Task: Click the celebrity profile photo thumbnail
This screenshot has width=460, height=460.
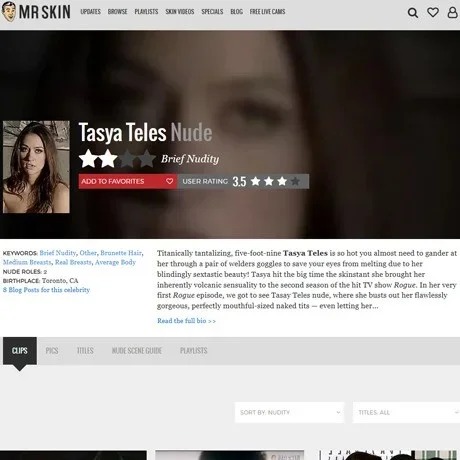Action: pos(36,167)
